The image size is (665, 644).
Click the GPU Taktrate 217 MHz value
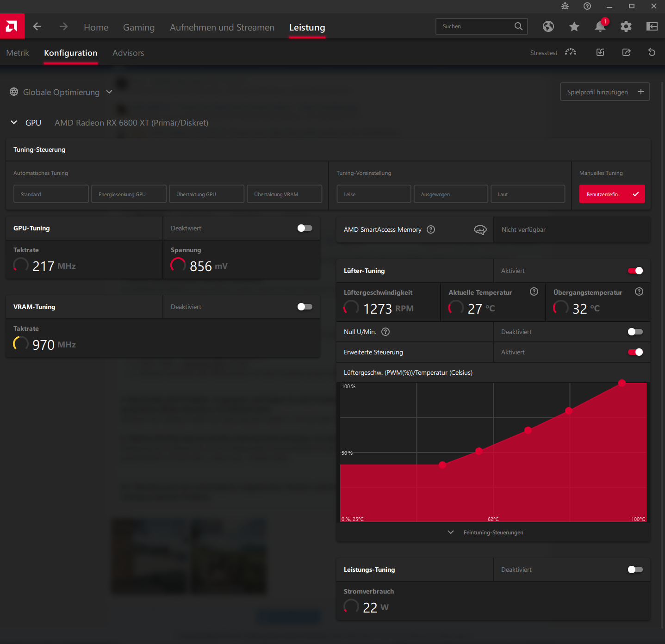54,266
